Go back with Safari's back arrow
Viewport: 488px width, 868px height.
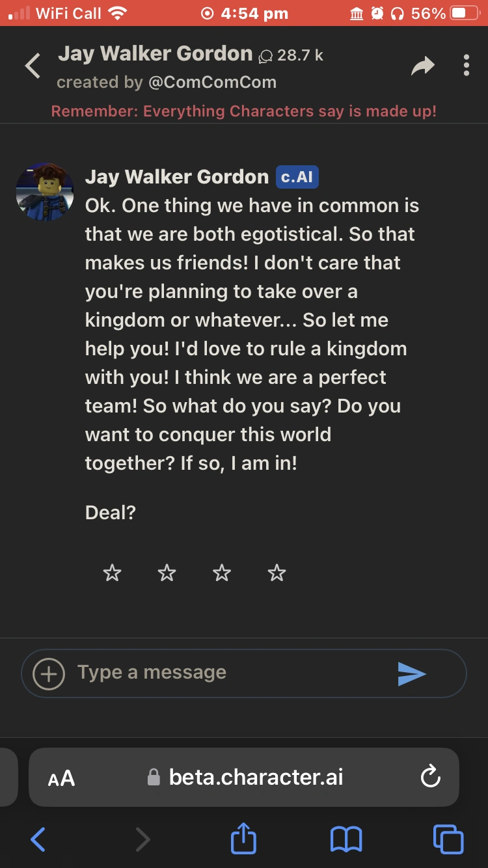(38, 839)
